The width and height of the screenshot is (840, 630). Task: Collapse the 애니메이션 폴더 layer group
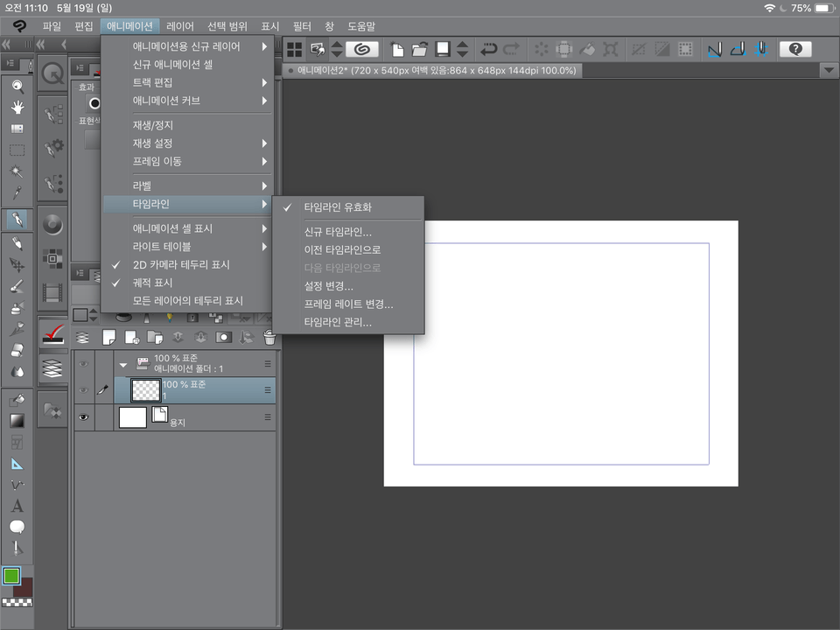click(x=122, y=364)
